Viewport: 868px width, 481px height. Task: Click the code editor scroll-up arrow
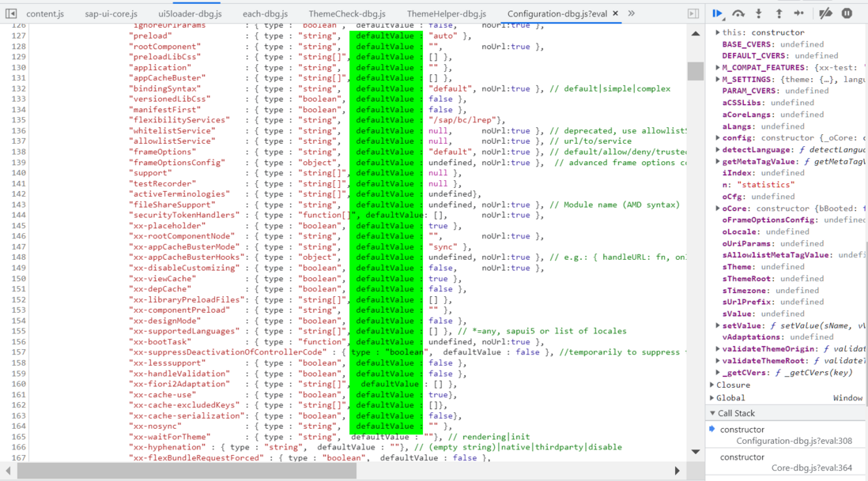click(x=696, y=34)
